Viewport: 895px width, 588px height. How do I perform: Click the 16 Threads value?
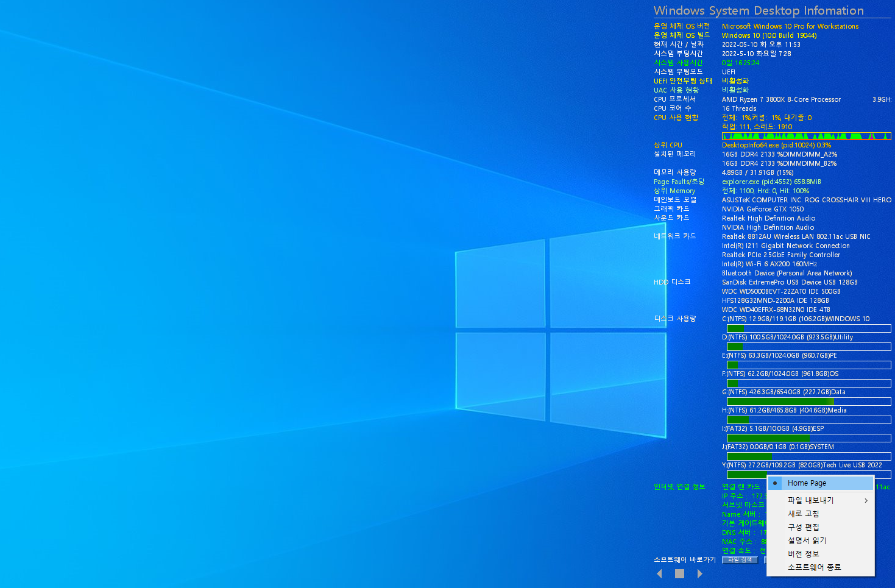[739, 108]
